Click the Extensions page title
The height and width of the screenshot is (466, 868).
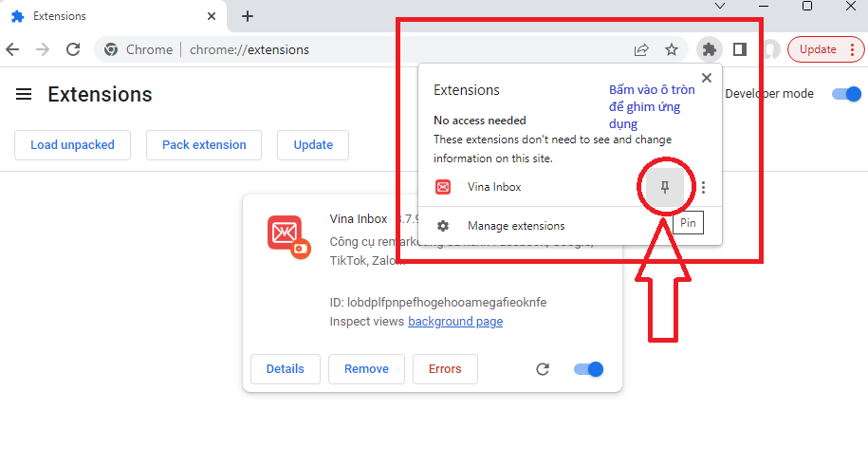coord(100,94)
